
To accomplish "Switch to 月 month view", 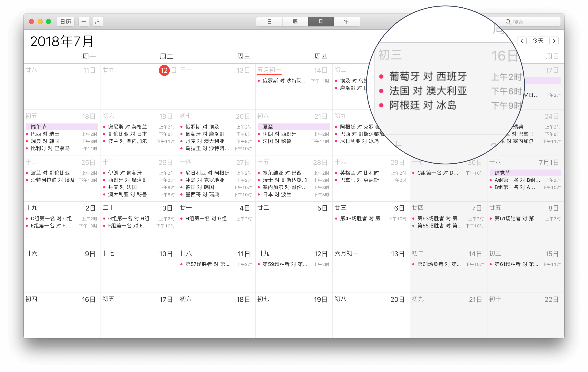I will coord(321,22).
